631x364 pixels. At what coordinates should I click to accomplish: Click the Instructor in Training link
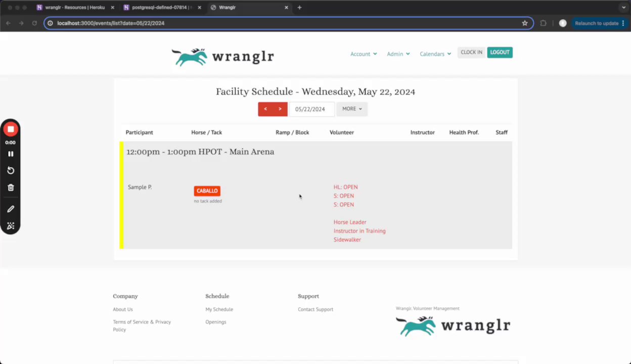[359, 231]
